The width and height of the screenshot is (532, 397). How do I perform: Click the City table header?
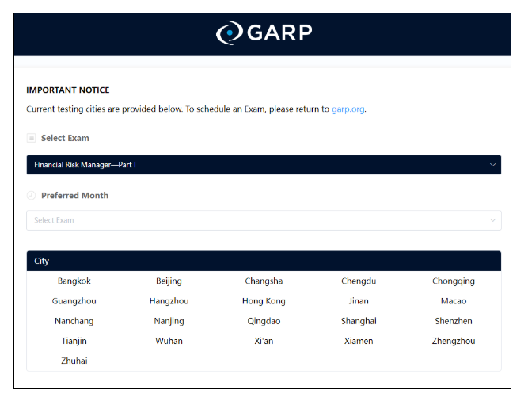pyautogui.click(x=263, y=261)
